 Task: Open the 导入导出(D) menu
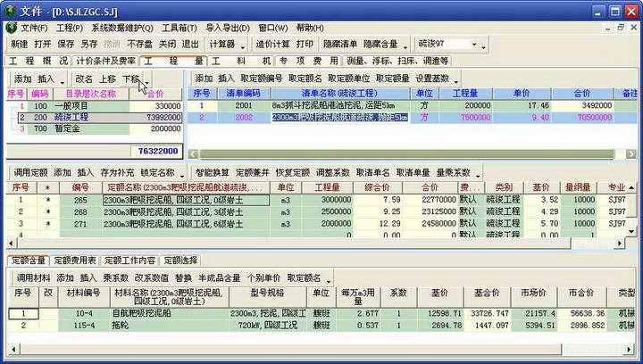click(228, 28)
